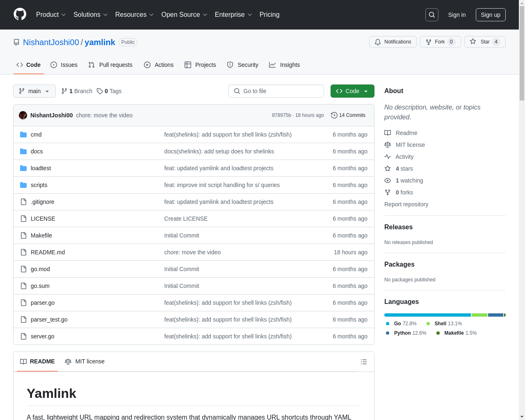Screen dimensions: 525x420
Task: Click Report repository link
Action: (x=406, y=204)
